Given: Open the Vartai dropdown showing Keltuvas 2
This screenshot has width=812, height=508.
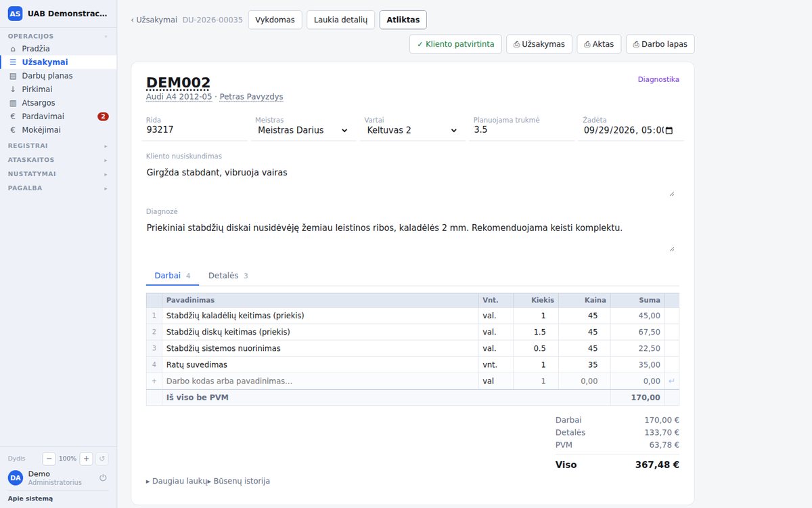Looking at the screenshot, I should [411, 130].
